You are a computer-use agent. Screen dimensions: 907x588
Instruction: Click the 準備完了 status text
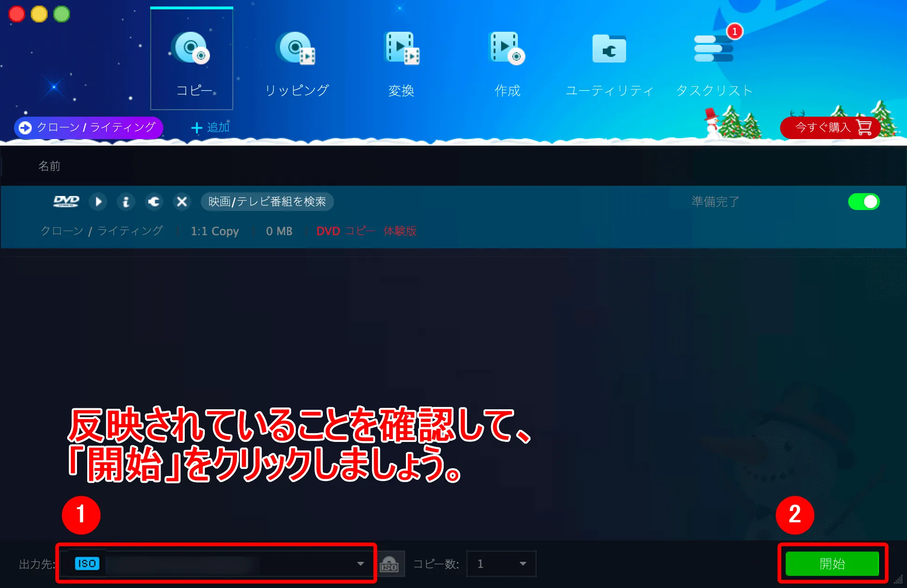point(715,202)
